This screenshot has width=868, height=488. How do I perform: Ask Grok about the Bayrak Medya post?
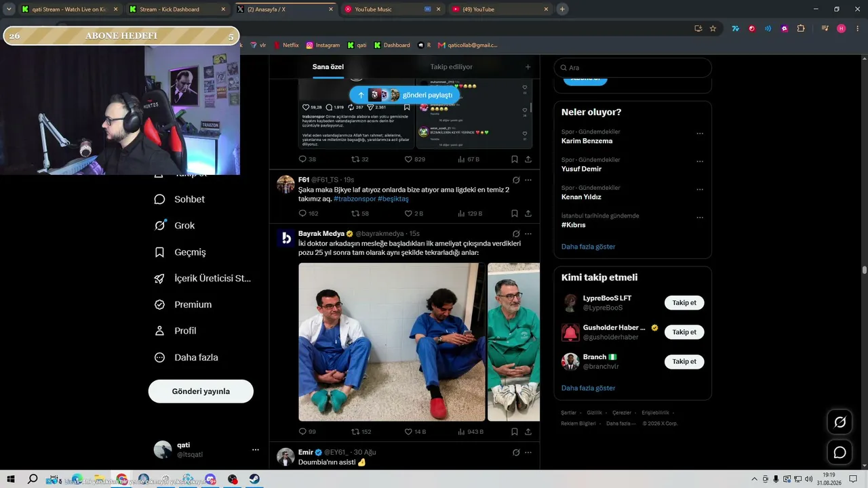(x=516, y=234)
